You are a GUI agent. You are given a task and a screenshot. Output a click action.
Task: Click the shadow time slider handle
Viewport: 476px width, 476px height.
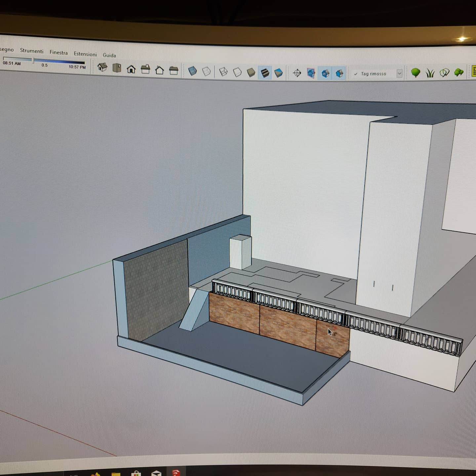[33, 60]
